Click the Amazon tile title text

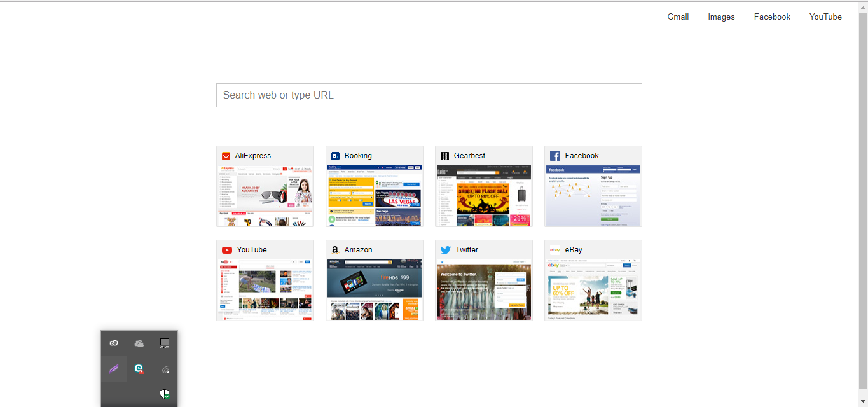coord(359,250)
